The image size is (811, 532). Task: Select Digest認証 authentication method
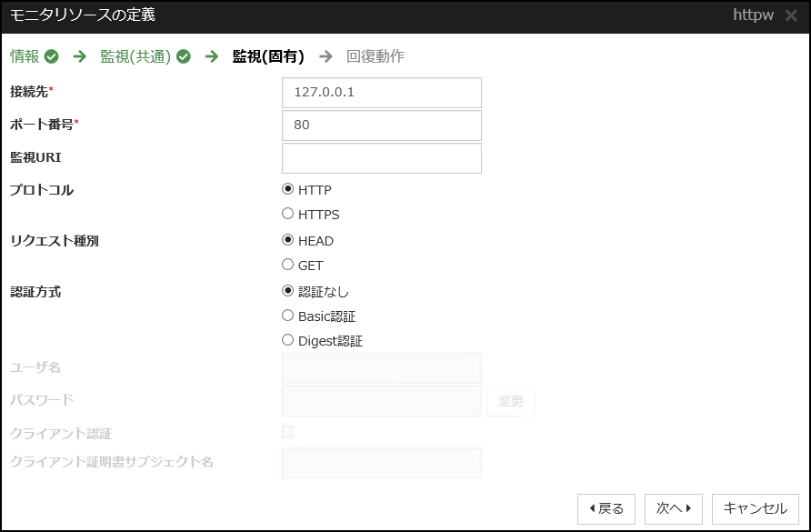(x=288, y=341)
